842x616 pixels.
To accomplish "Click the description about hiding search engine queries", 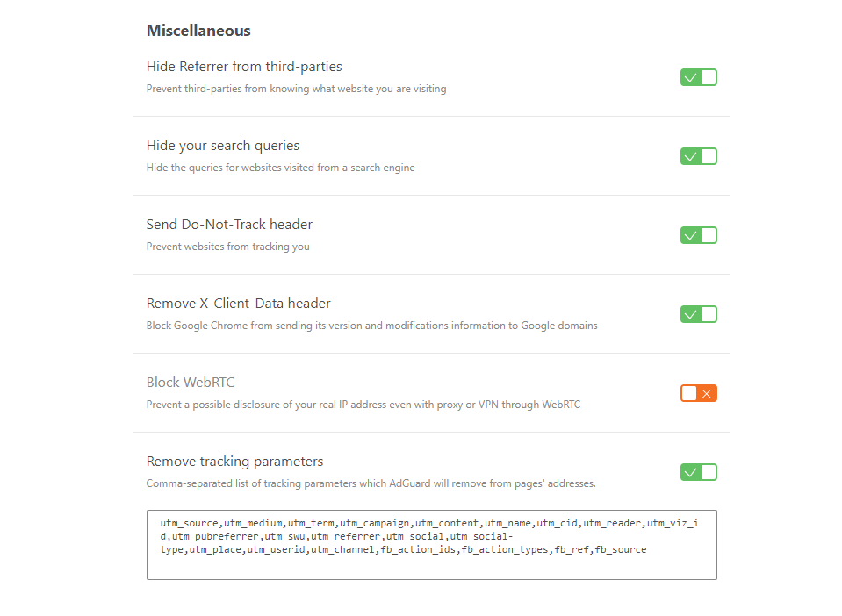I will pyautogui.click(x=280, y=168).
